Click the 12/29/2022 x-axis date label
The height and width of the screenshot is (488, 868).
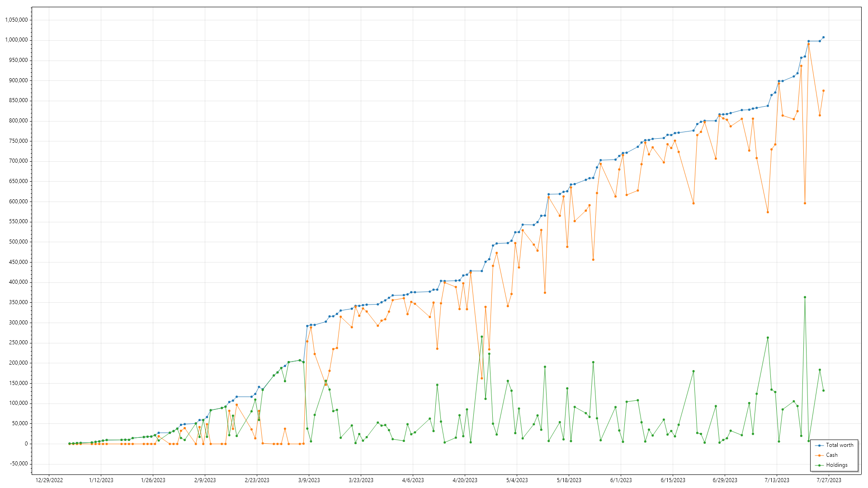click(x=49, y=480)
